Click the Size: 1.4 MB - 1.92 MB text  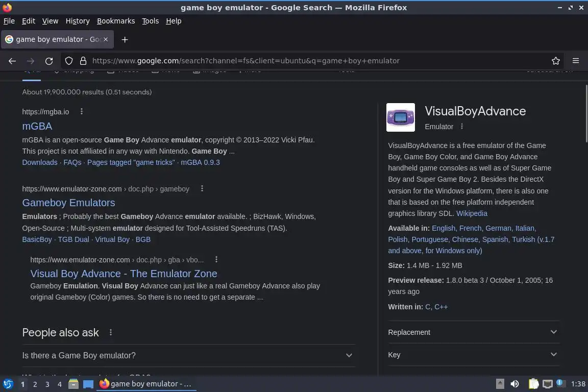click(x=425, y=265)
